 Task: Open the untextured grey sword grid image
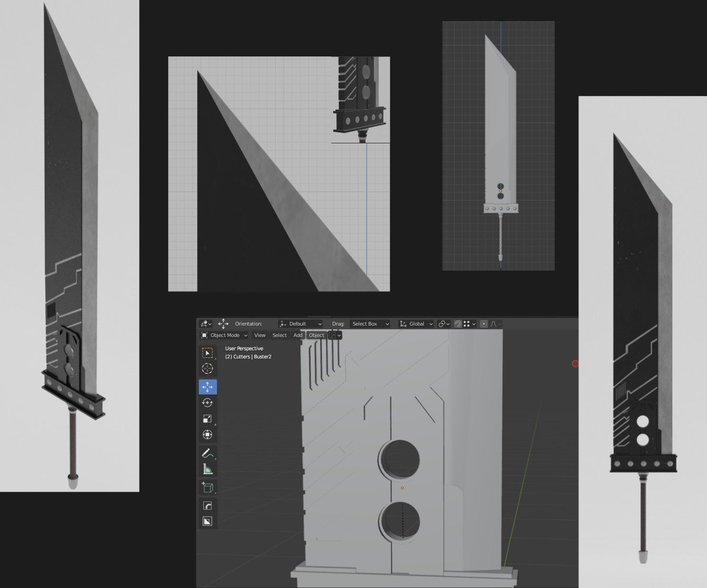coord(498,146)
